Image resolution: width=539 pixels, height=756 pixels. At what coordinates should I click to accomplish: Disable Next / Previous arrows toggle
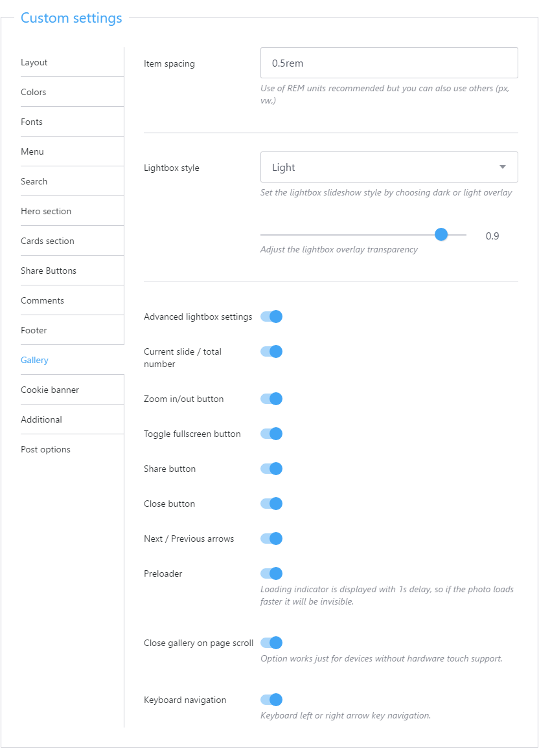point(271,539)
